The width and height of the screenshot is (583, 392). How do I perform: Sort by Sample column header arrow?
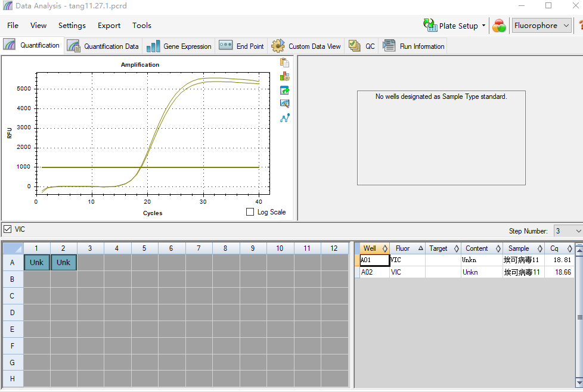pyautogui.click(x=539, y=248)
